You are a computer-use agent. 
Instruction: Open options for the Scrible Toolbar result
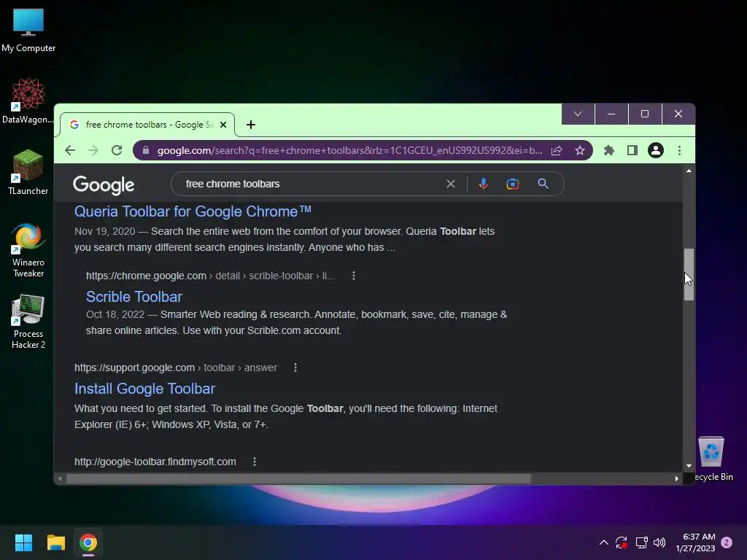[x=354, y=276]
